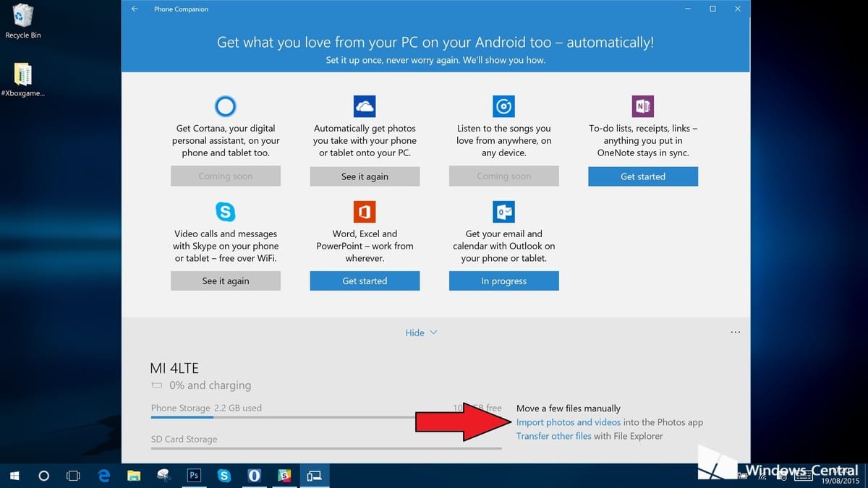Open the blue O app on taskbar
Viewport: 868px width, 488px height.
point(254,476)
